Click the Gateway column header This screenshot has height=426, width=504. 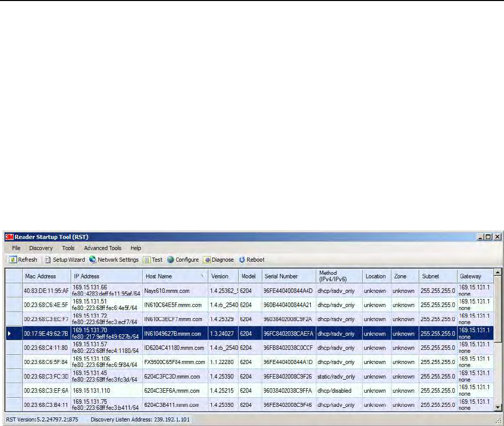(475, 276)
